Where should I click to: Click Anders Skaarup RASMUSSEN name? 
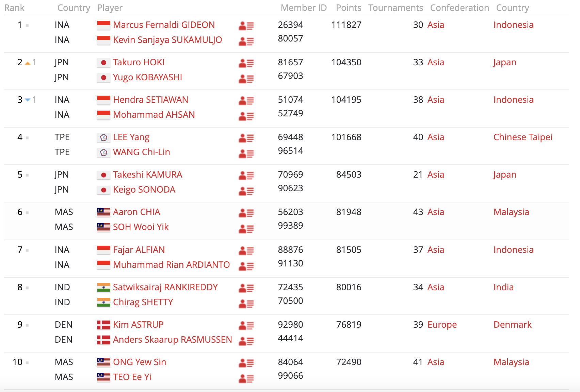click(x=172, y=340)
